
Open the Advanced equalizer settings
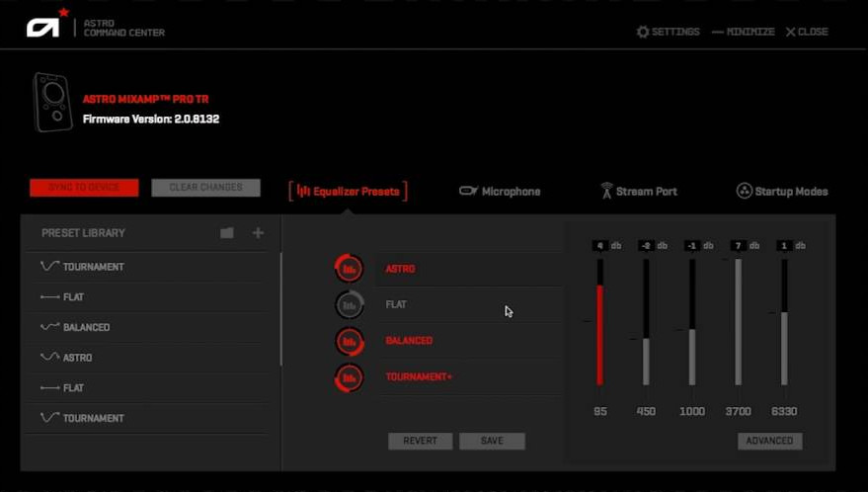click(x=769, y=441)
